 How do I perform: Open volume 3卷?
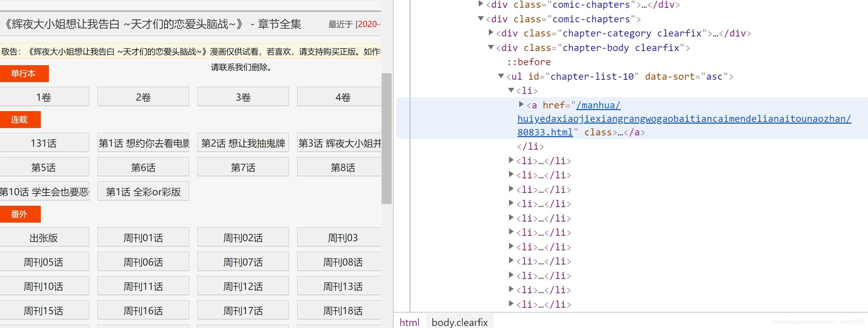pos(243,97)
